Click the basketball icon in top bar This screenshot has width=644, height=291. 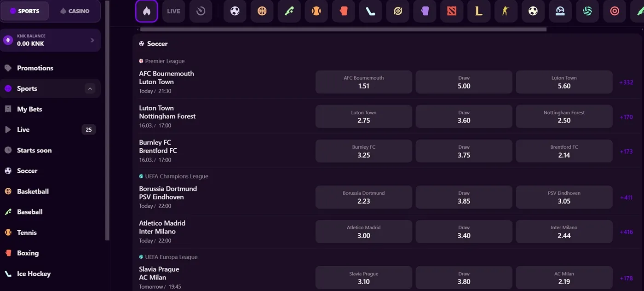262,11
